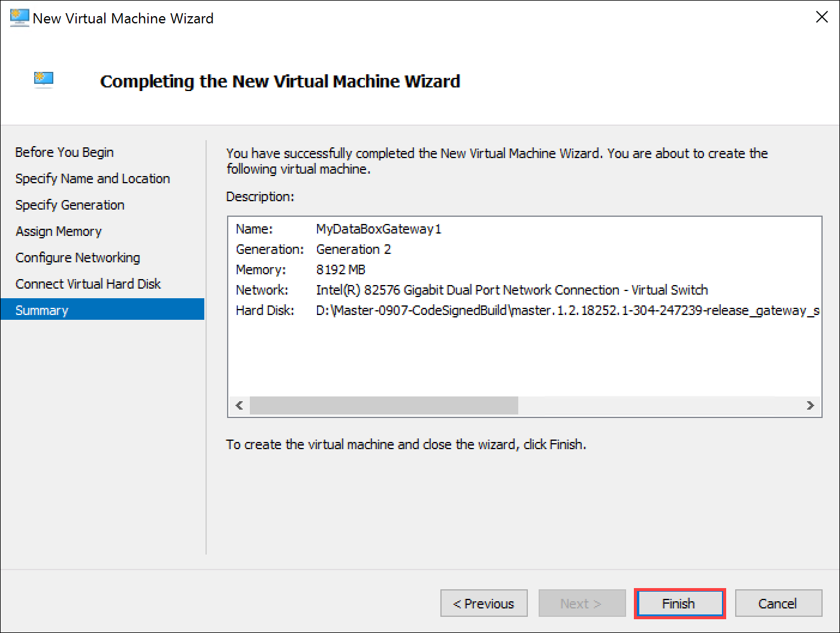
Task: Click the New Virtual Machine Wizard title text
Action: [x=123, y=18]
